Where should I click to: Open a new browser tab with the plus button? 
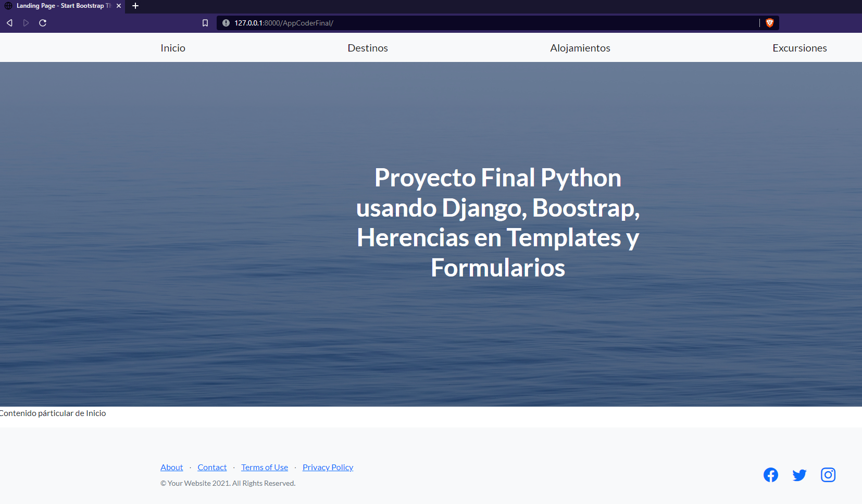(135, 6)
